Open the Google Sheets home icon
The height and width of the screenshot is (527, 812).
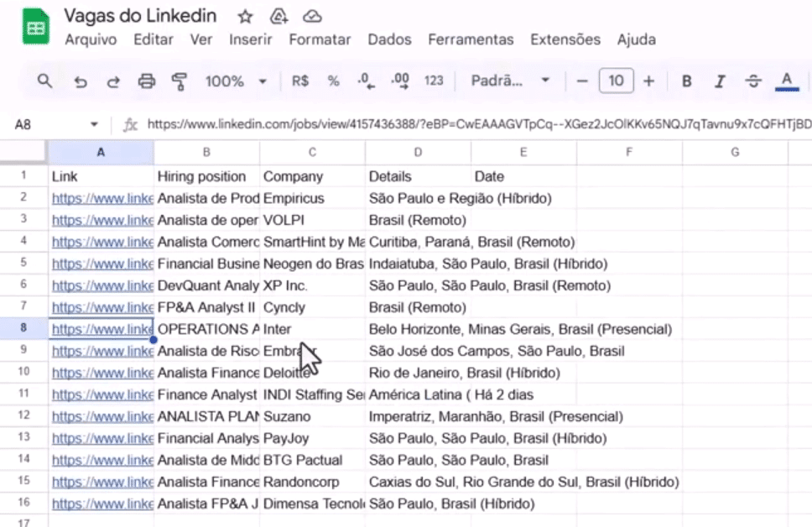36,26
